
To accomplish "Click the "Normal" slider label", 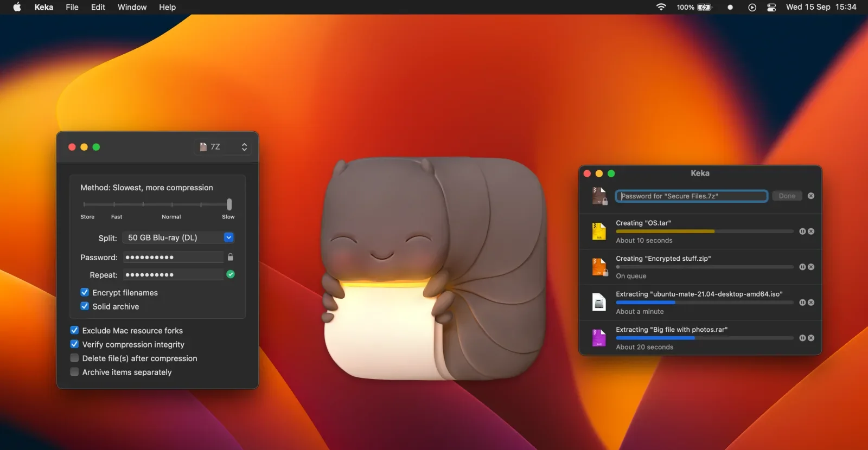I will (x=171, y=217).
